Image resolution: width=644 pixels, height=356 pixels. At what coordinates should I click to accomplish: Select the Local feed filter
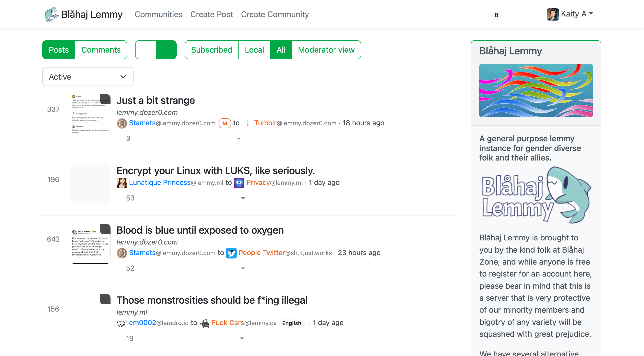(x=254, y=50)
